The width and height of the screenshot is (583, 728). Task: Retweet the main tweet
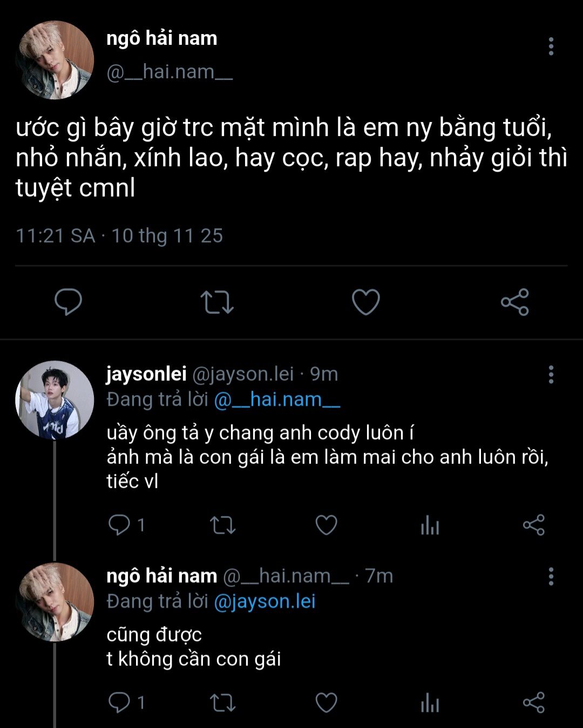pyautogui.click(x=217, y=302)
